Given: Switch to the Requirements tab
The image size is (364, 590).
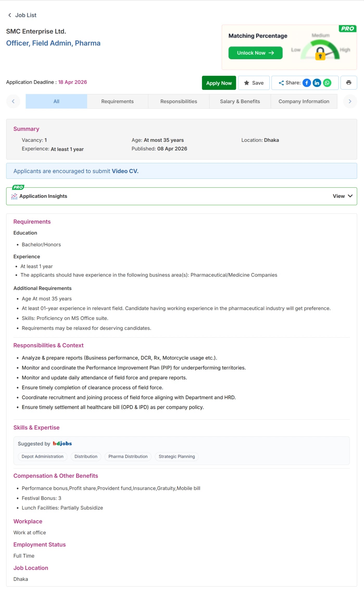Looking at the screenshot, I should coord(117,101).
